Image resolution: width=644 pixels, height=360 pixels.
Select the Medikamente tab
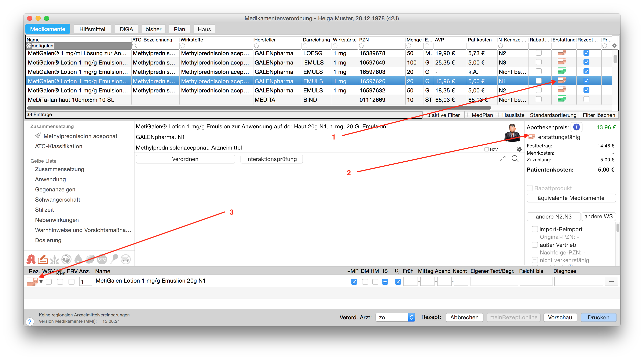coord(48,29)
